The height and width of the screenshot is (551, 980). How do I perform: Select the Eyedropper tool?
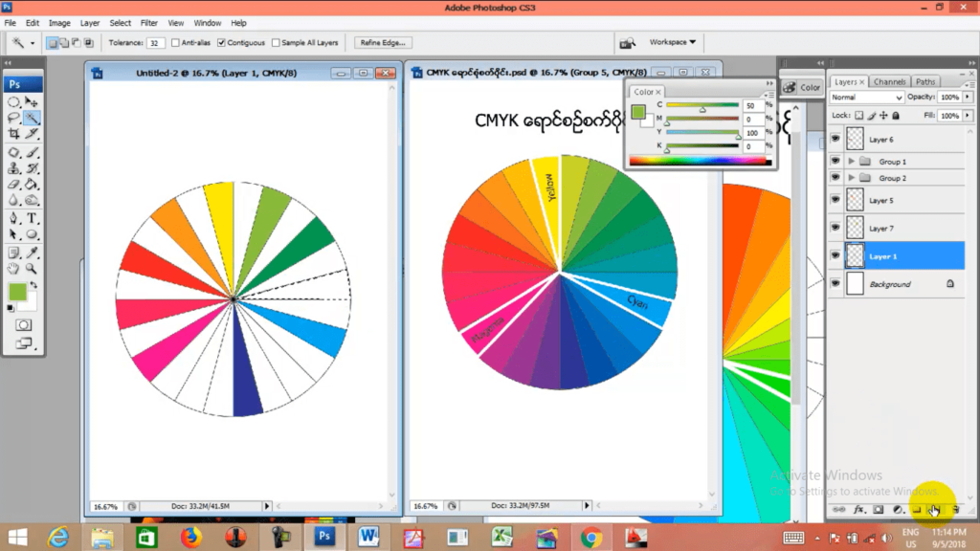[32, 253]
